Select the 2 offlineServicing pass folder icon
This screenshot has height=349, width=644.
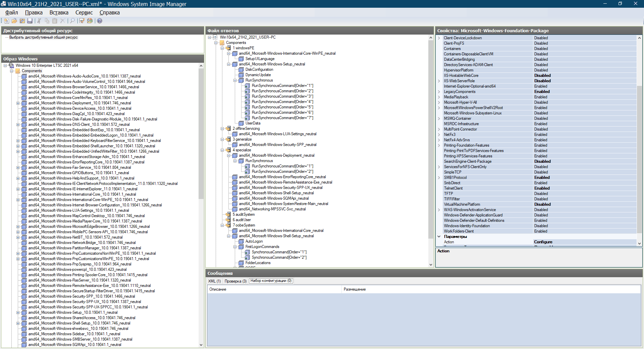(x=228, y=129)
